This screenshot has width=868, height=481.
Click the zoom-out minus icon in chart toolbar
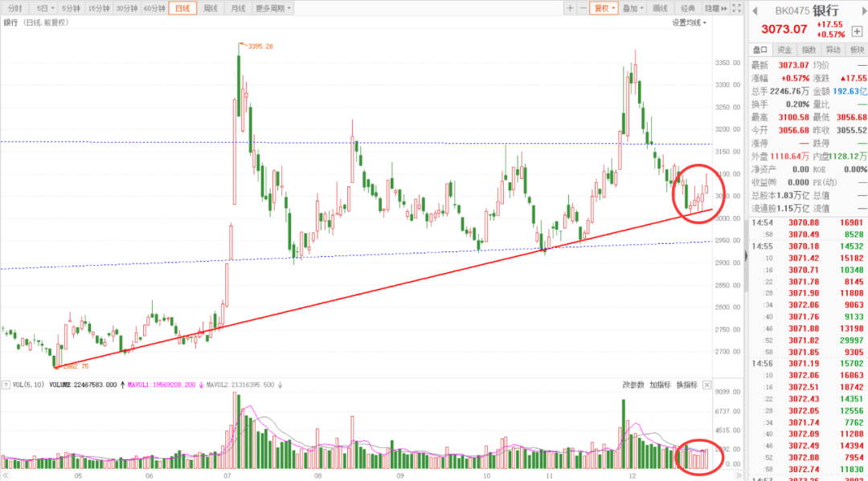pos(583,8)
